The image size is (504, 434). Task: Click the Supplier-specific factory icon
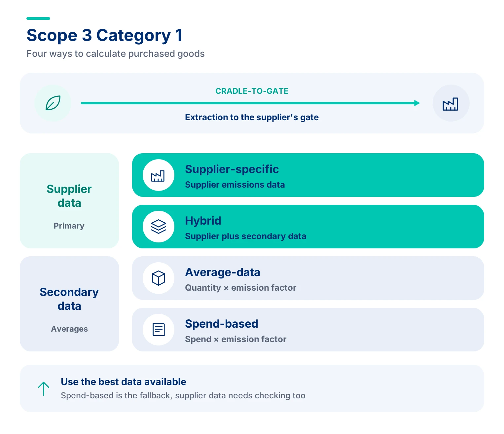[158, 176]
